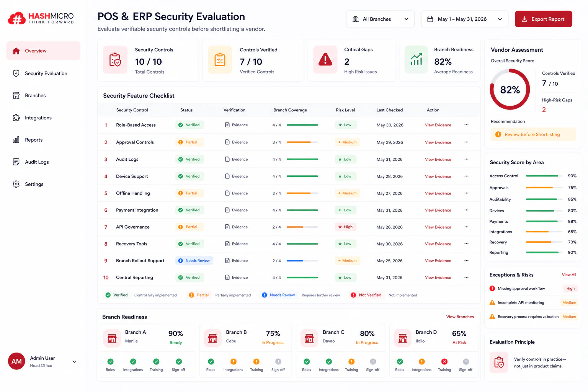Click the Security Evaluation shield icon
588x392 pixels.
(x=16, y=73)
